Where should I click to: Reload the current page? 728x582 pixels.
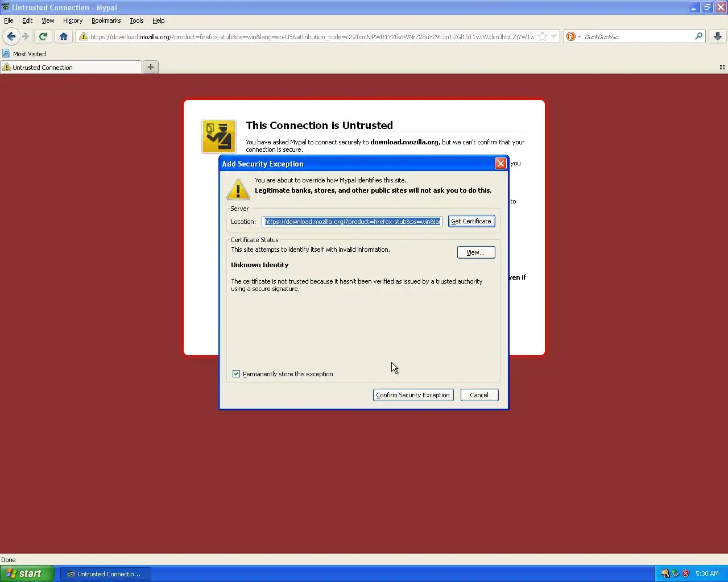click(x=43, y=36)
